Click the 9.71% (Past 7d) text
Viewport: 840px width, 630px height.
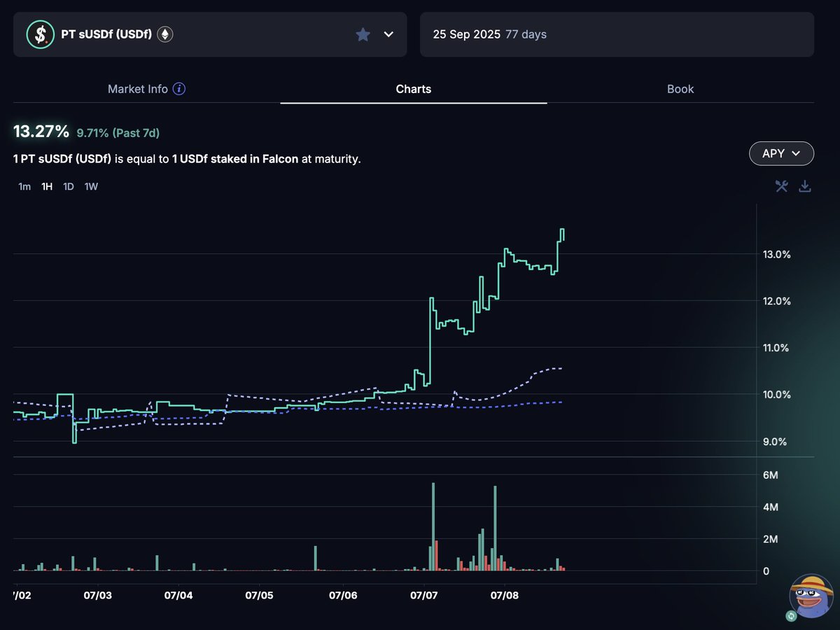click(x=118, y=132)
